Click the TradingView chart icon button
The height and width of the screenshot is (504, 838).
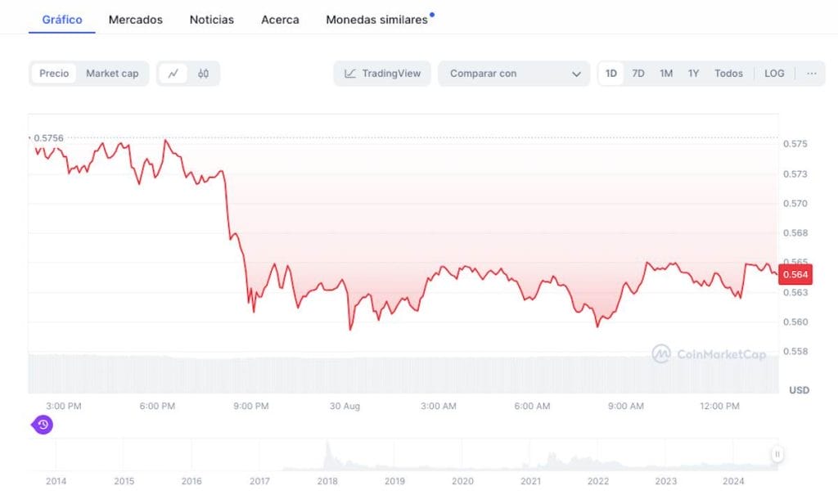tap(382, 74)
